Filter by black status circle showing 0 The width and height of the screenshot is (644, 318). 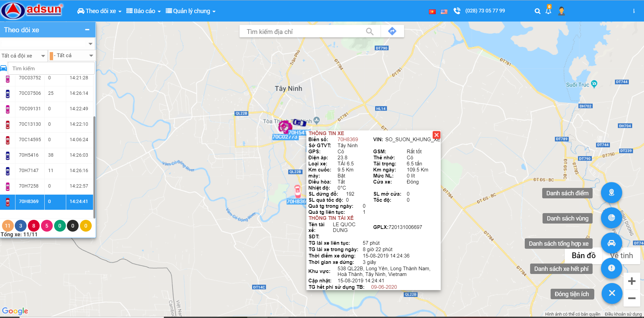point(73,226)
